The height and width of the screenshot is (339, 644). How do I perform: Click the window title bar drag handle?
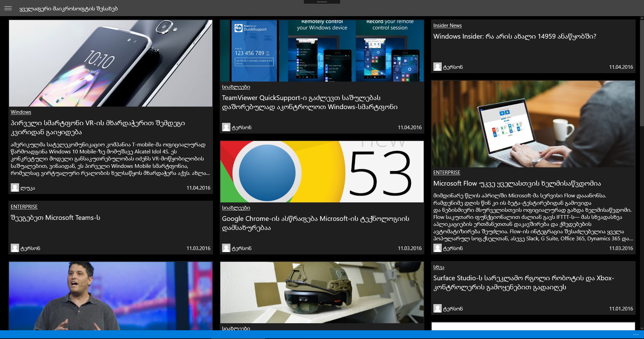(322, 2)
